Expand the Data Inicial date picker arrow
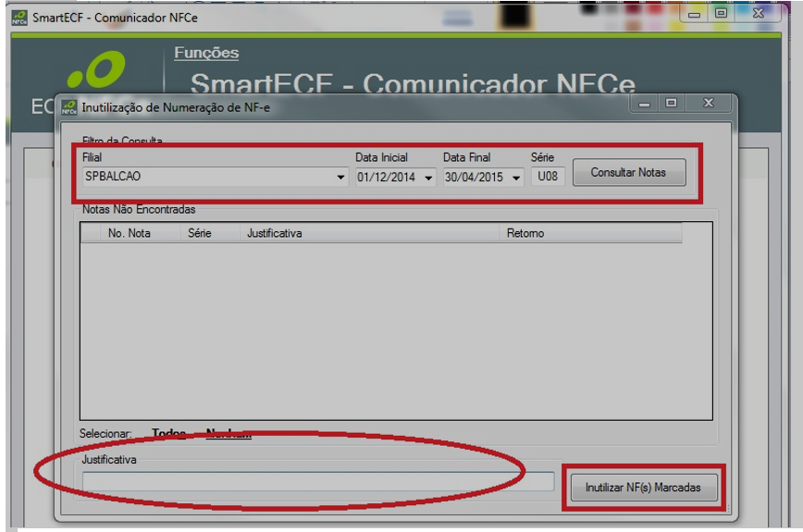This screenshot has width=803, height=532. click(x=428, y=178)
